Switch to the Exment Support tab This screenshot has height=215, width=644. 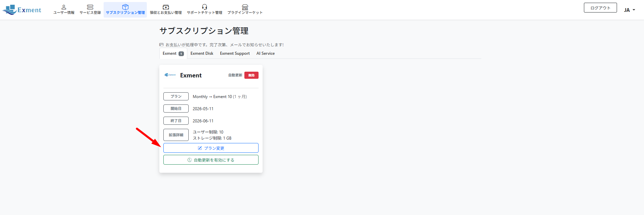[x=235, y=53]
